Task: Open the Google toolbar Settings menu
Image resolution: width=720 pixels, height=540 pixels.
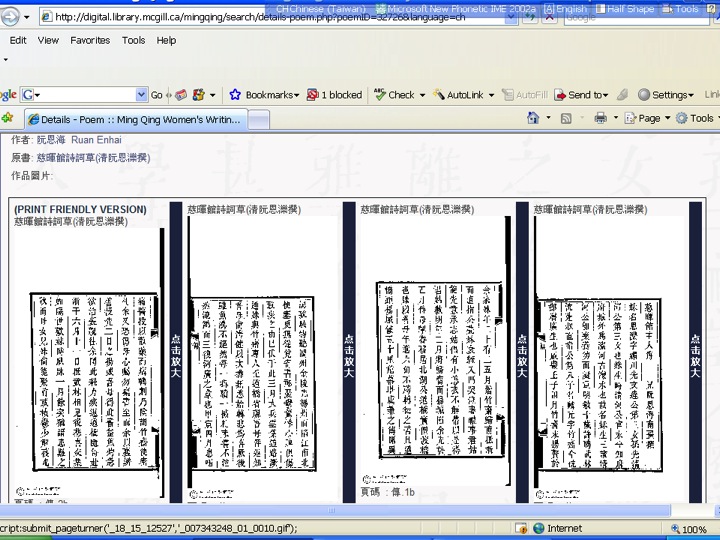Action: [x=665, y=95]
